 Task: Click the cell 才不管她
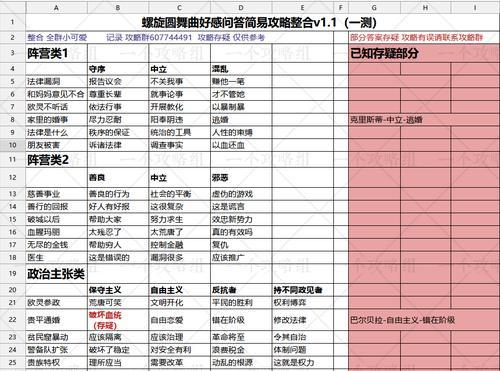tap(241, 94)
